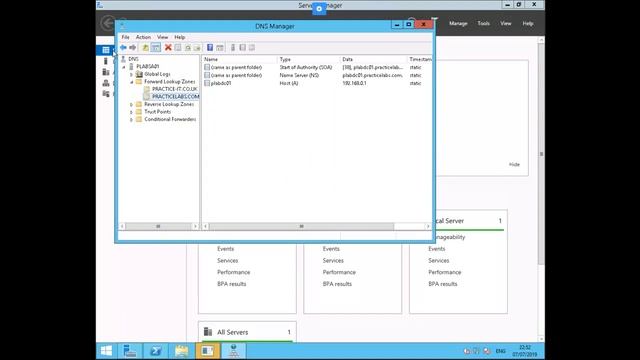Viewport: 640px width, 360px height.
Task: Click the highlighted active taskbar application icon
Action: (207, 351)
